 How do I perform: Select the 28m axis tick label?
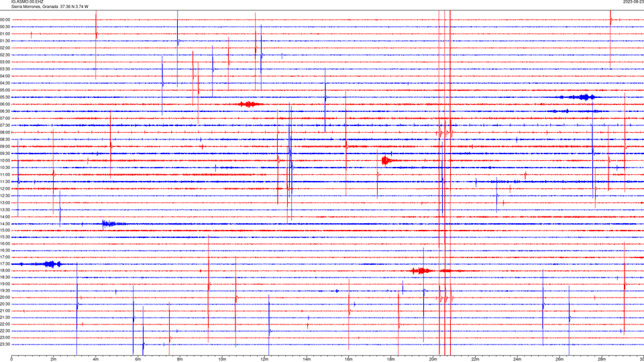tap(602, 359)
